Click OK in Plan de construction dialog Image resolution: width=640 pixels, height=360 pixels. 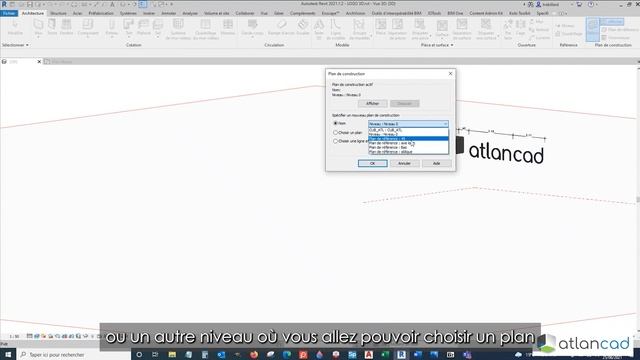tap(373, 163)
